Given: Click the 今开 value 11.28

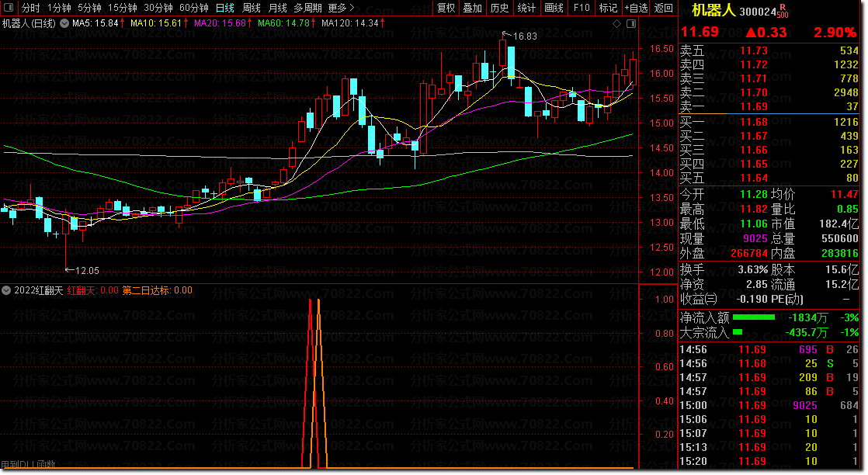Looking at the screenshot, I should click(754, 194).
